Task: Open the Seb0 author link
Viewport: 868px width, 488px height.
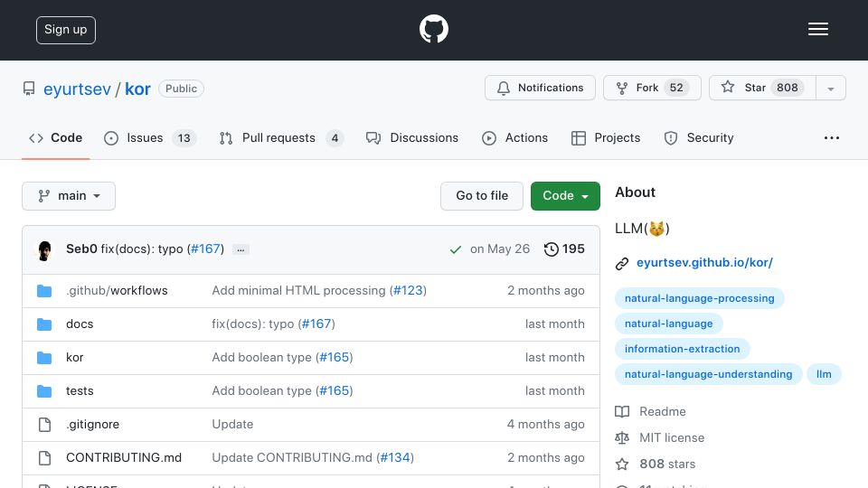Action: tap(81, 249)
